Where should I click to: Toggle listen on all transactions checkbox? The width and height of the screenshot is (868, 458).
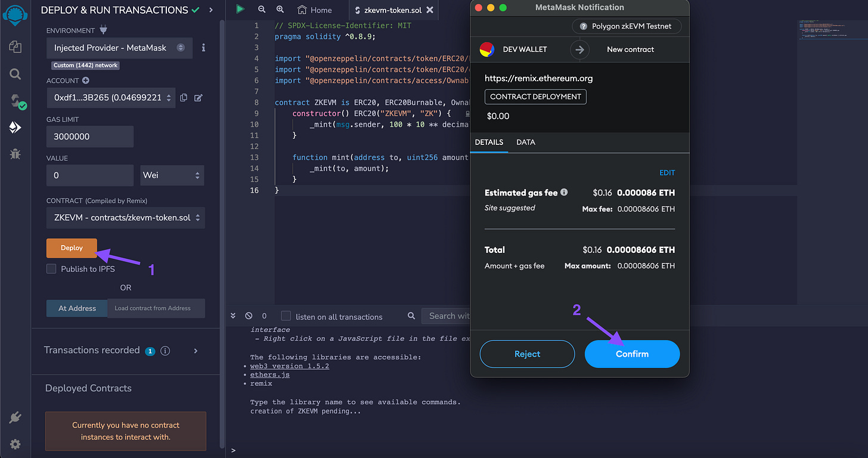(286, 316)
